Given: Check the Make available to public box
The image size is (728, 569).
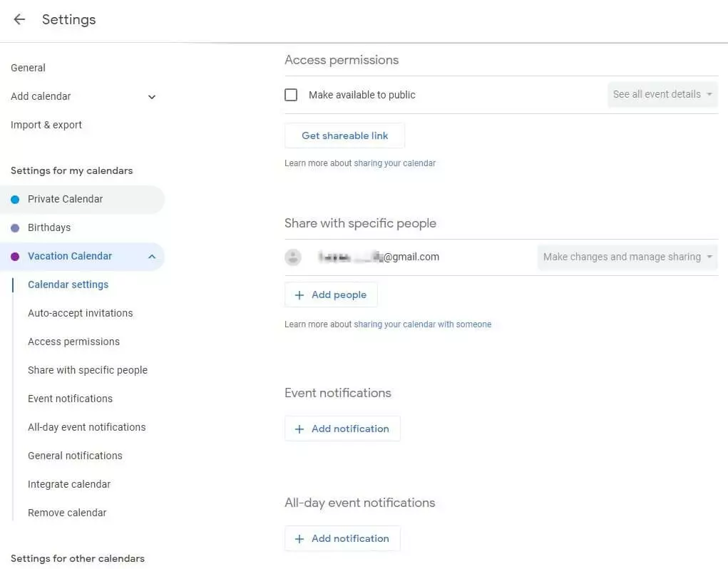Looking at the screenshot, I should pos(291,95).
